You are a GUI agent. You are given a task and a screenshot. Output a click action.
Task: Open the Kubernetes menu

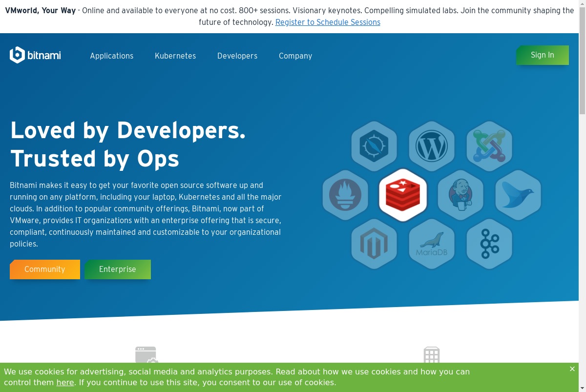(x=175, y=56)
